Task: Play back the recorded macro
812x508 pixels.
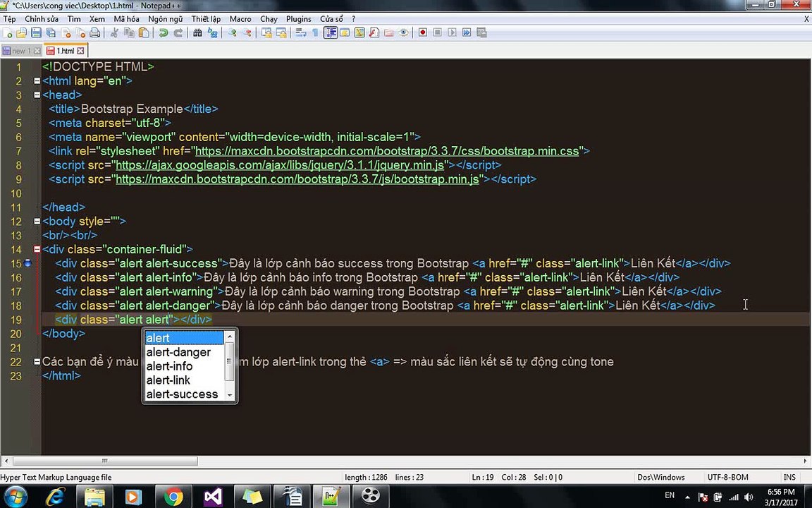Action: tap(452, 32)
